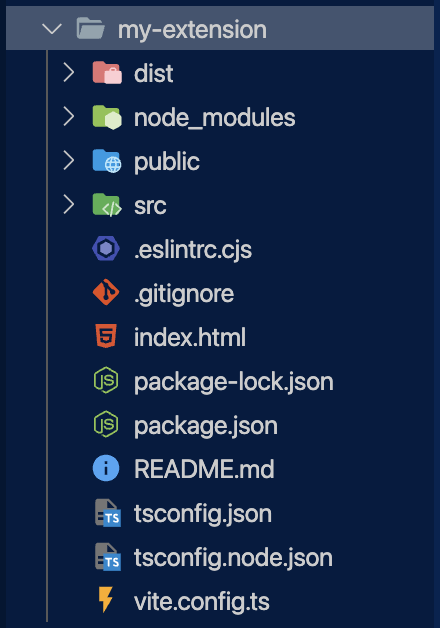The image size is (440, 628).
Task: Click the blue public globe folder icon
Action: 107,161
